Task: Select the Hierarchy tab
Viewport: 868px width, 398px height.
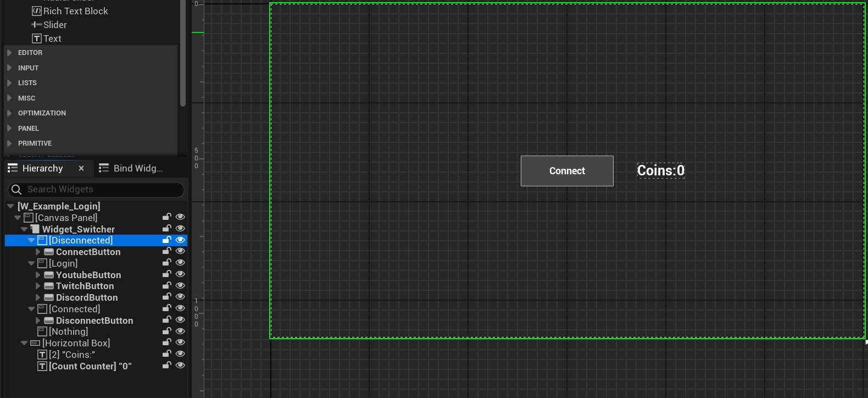Action: (42, 168)
